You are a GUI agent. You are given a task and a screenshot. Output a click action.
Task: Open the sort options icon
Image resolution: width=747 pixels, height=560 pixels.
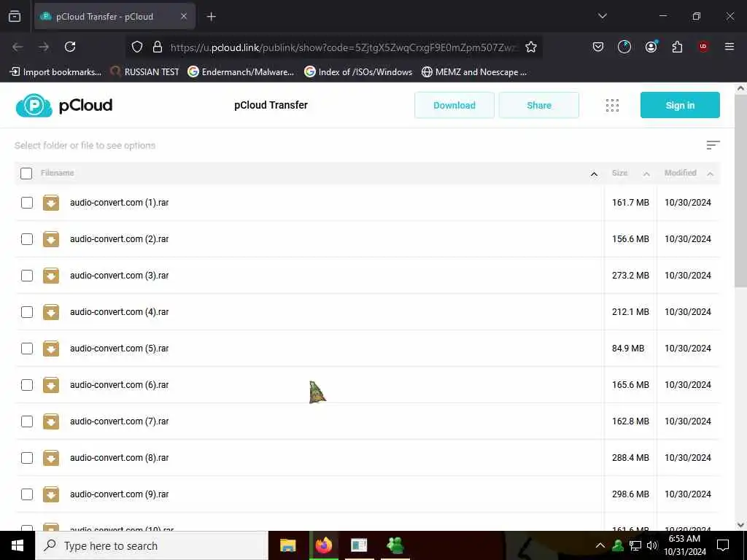coord(713,145)
